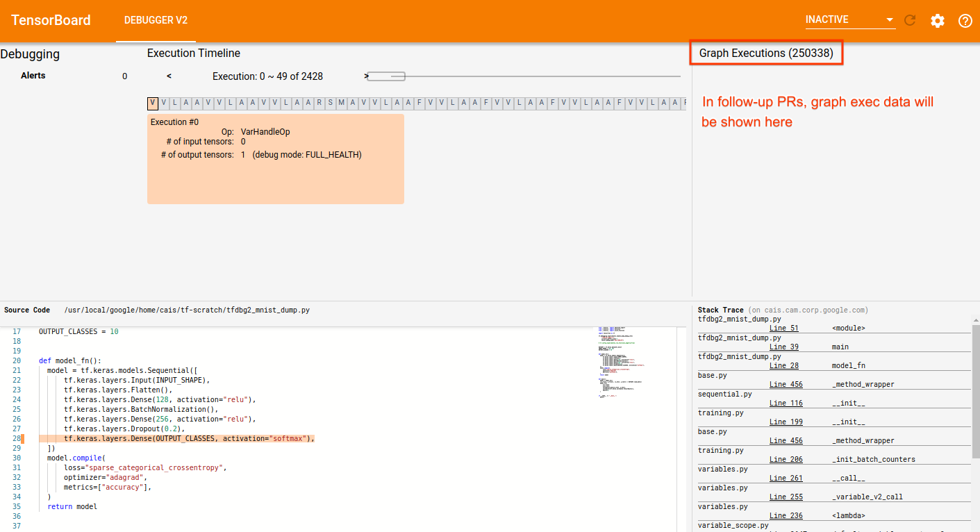Open Line 261 of __call__ frame

[x=786, y=478]
